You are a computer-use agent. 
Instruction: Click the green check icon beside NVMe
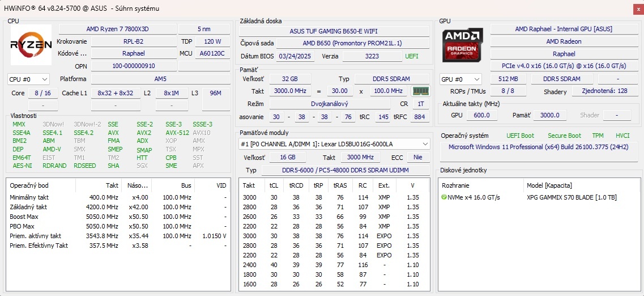pyautogui.click(x=444, y=197)
